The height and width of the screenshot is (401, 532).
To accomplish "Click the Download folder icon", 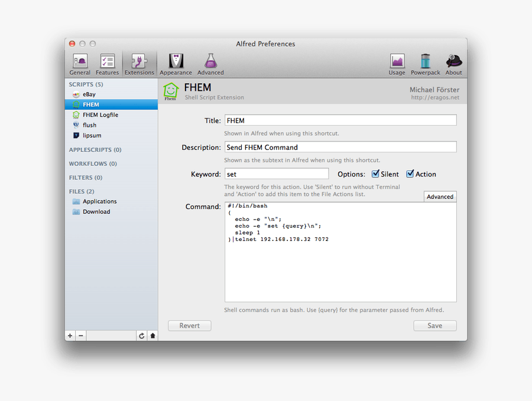I will coord(76,211).
